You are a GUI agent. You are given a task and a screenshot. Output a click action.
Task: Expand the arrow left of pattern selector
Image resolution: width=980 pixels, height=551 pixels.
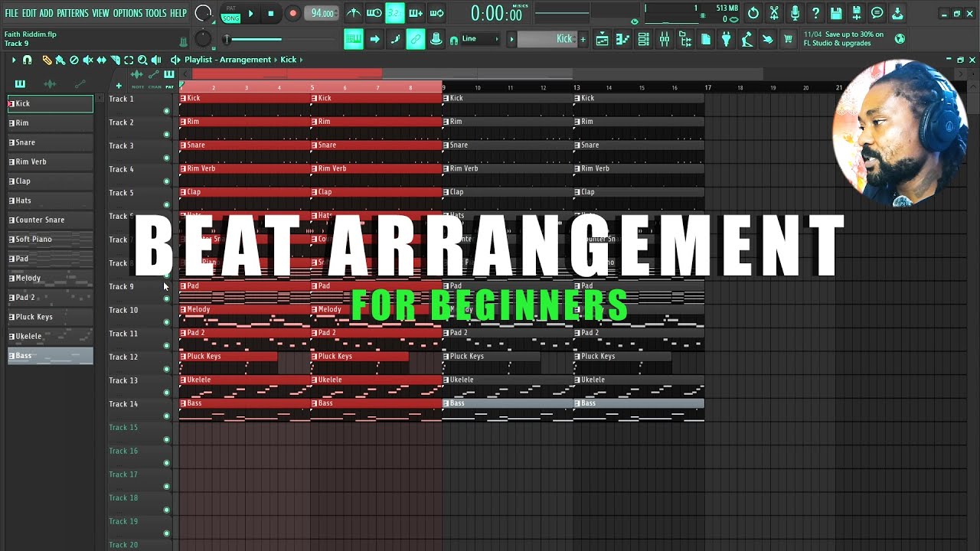point(511,39)
